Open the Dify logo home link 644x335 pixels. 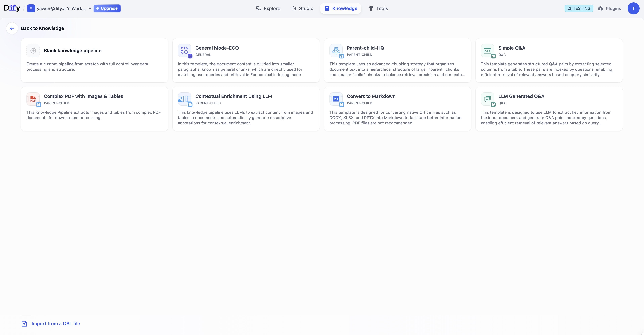point(12,8)
